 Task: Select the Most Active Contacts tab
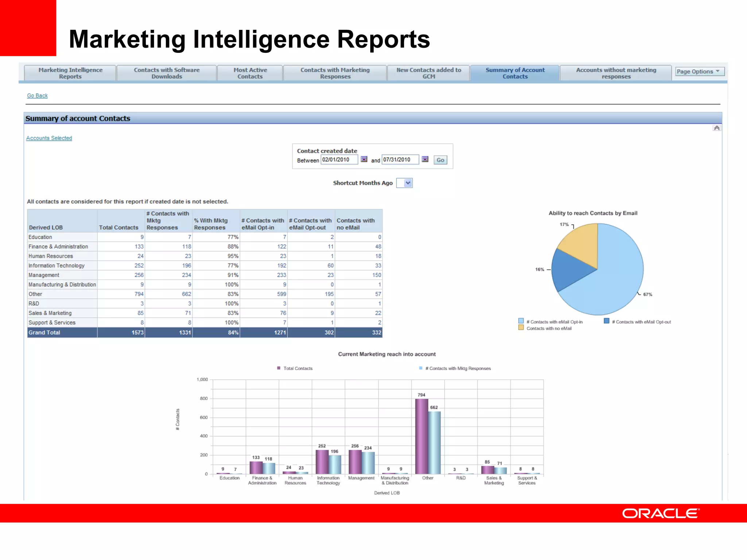point(250,73)
